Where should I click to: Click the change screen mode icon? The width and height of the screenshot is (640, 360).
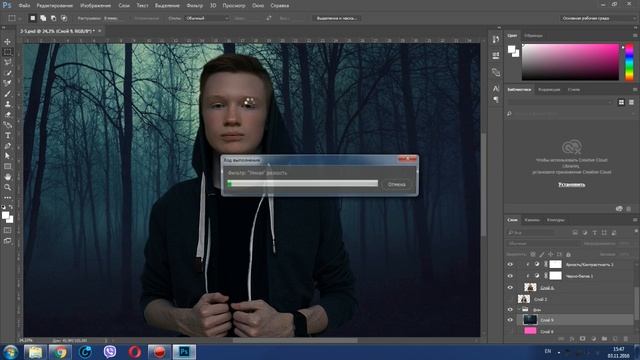tap(7, 240)
